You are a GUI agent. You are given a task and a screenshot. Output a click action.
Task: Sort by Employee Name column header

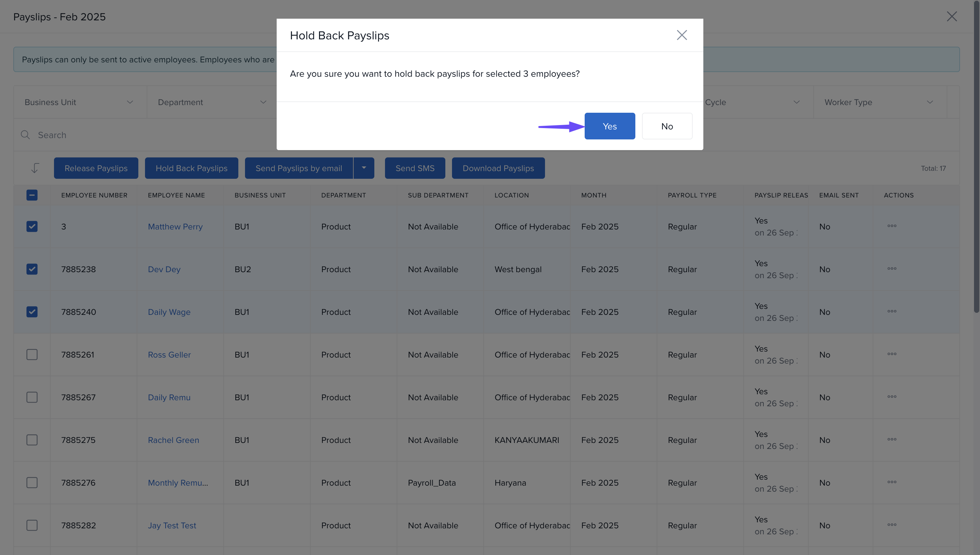[x=176, y=195]
